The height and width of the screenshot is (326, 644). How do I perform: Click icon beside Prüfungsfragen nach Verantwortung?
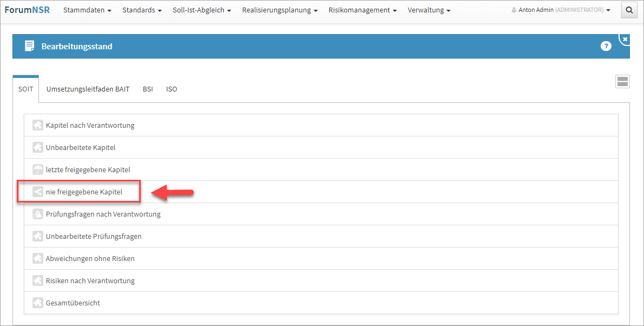(38, 214)
